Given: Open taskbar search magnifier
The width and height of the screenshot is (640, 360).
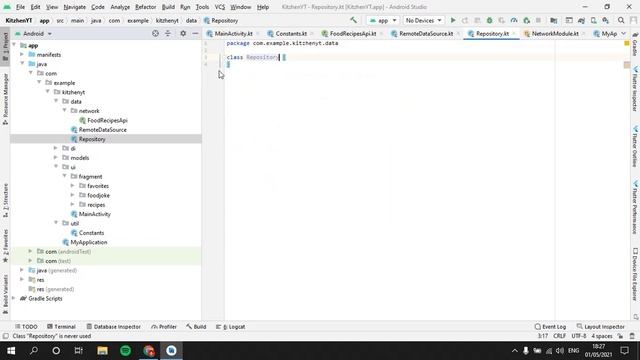Looking at the screenshot, I should point(34,351).
